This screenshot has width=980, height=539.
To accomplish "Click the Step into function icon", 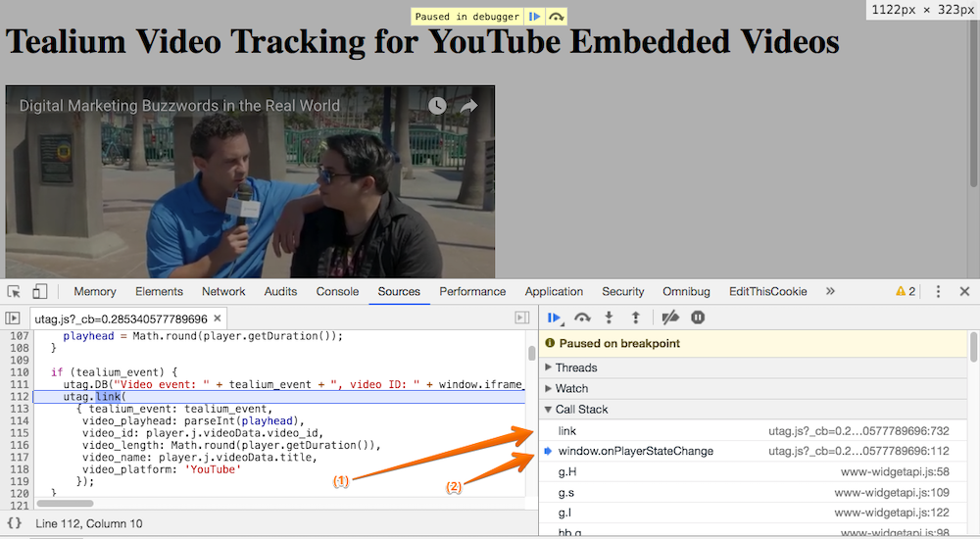I will 609,318.
